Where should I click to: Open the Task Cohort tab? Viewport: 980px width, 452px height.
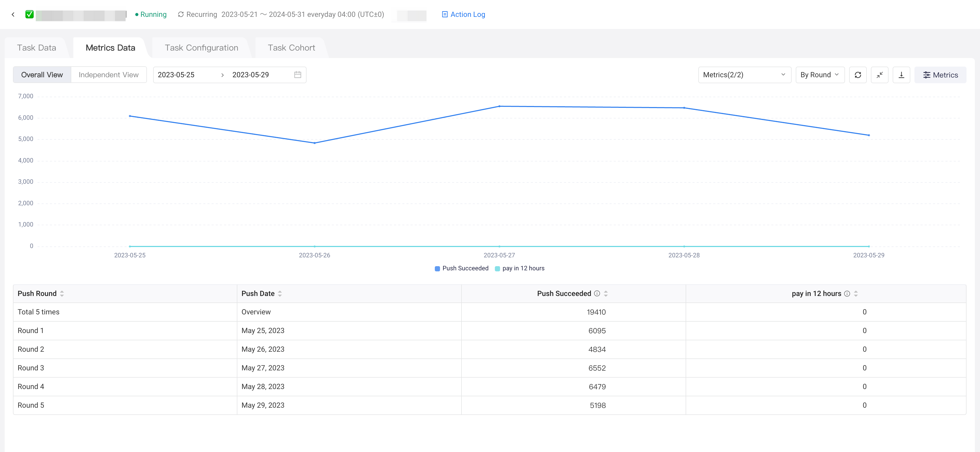pyautogui.click(x=291, y=48)
